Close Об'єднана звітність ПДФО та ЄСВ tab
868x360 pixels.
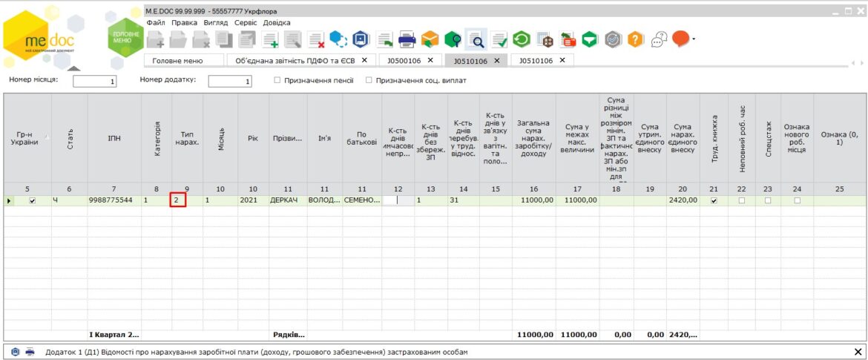pyautogui.click(x=364, y=60)
